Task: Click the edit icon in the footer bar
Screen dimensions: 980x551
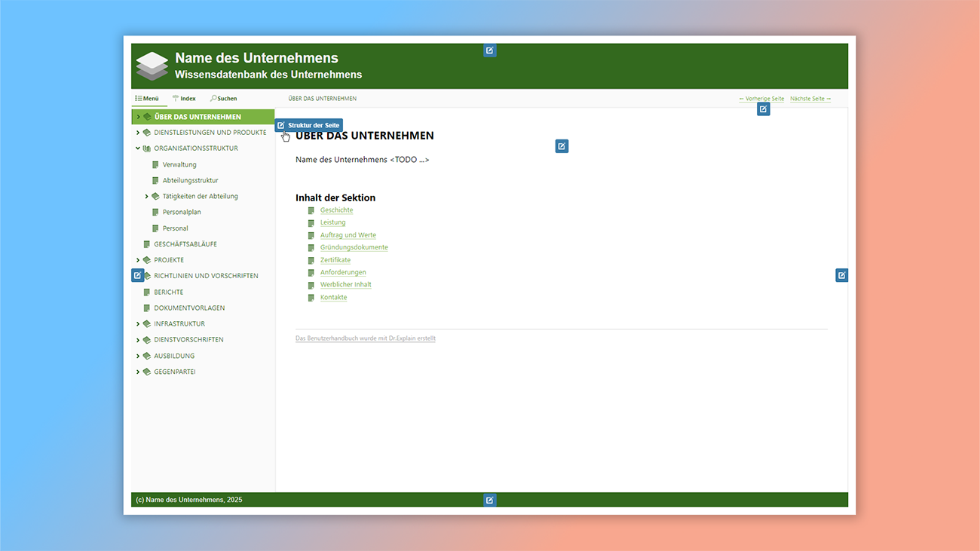Action: tap(490, 500)
